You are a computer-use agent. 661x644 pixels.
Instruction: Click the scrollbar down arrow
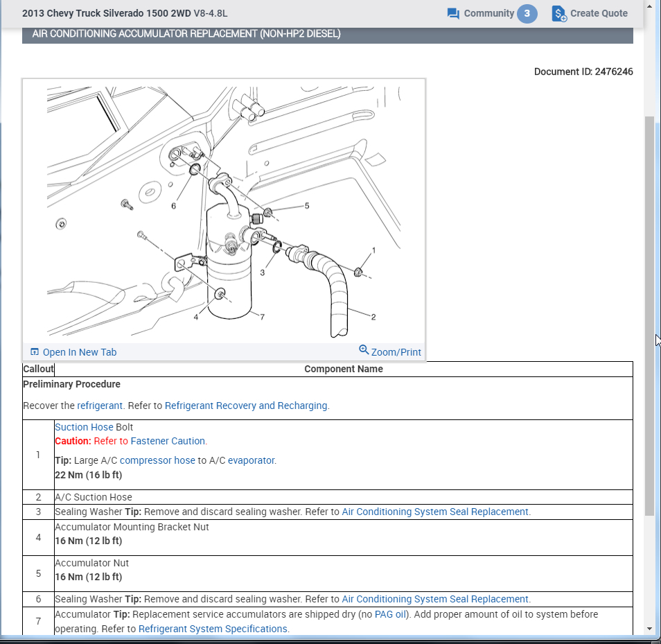(650, 629)
